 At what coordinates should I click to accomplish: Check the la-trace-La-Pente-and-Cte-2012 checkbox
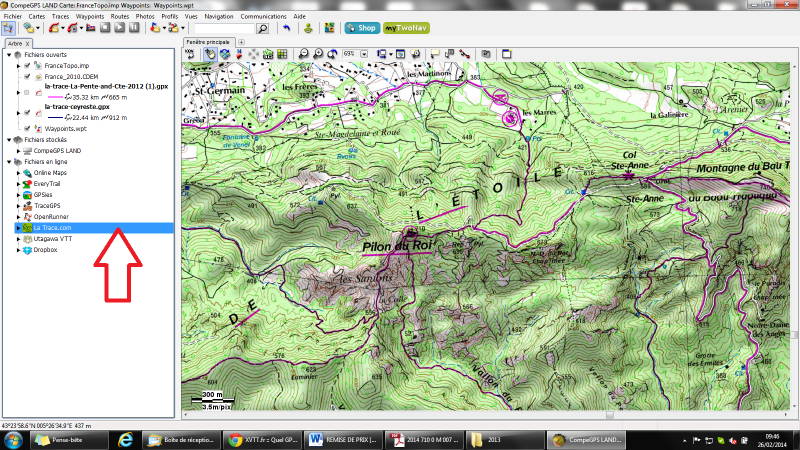pyautogui.click(x=27, y=92)
